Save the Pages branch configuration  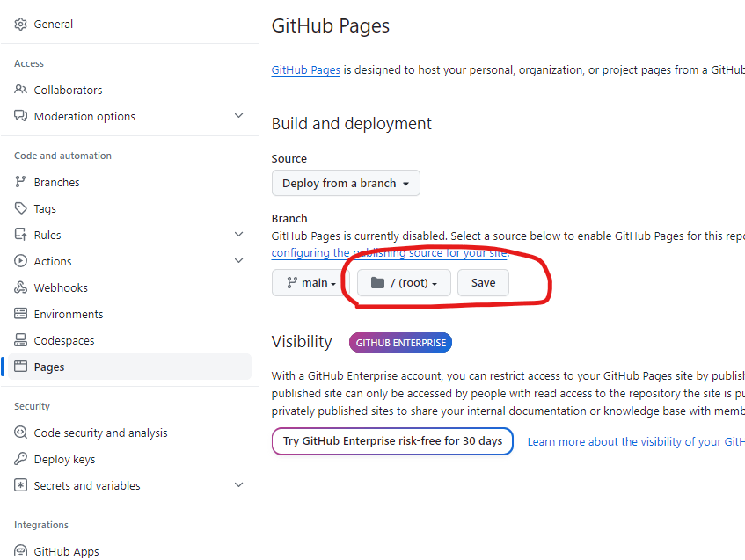pos(483,282)
